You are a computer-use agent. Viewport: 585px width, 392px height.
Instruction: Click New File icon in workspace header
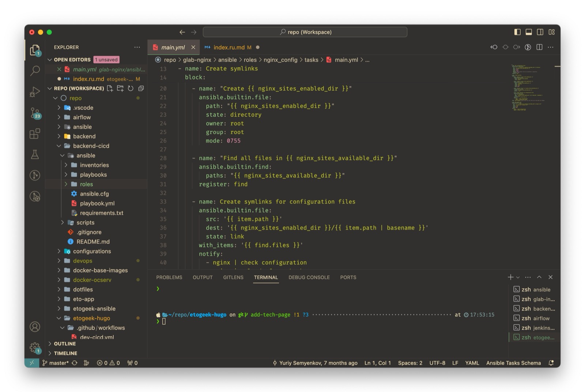point(110,88)
